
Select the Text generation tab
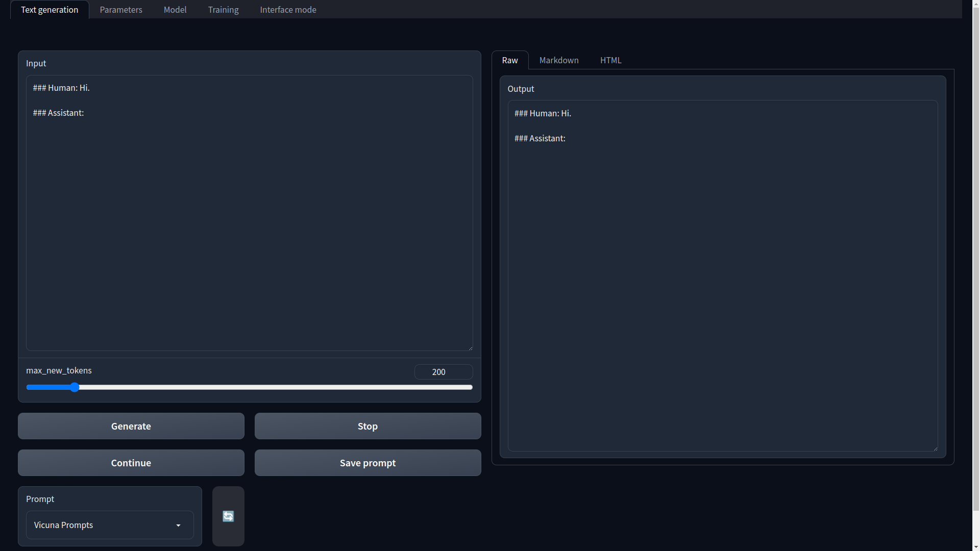[49, 9]
